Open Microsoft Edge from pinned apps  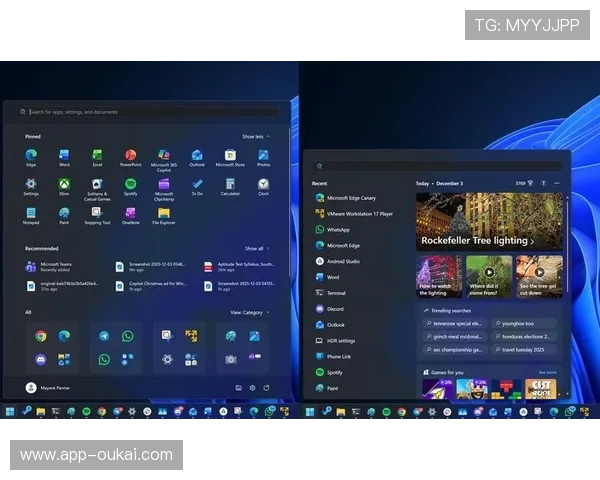[x=31, y=156]
